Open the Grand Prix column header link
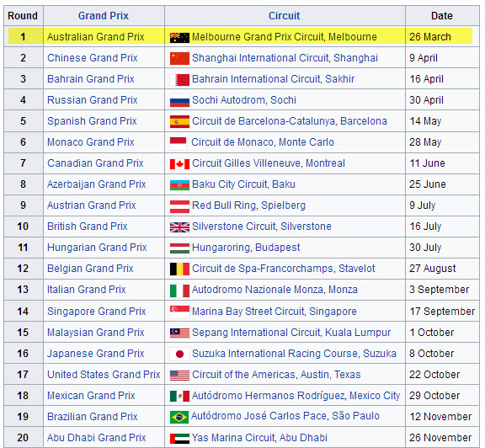Image resolution: width=485 pixels, height=448 pixels. (104, 16)
